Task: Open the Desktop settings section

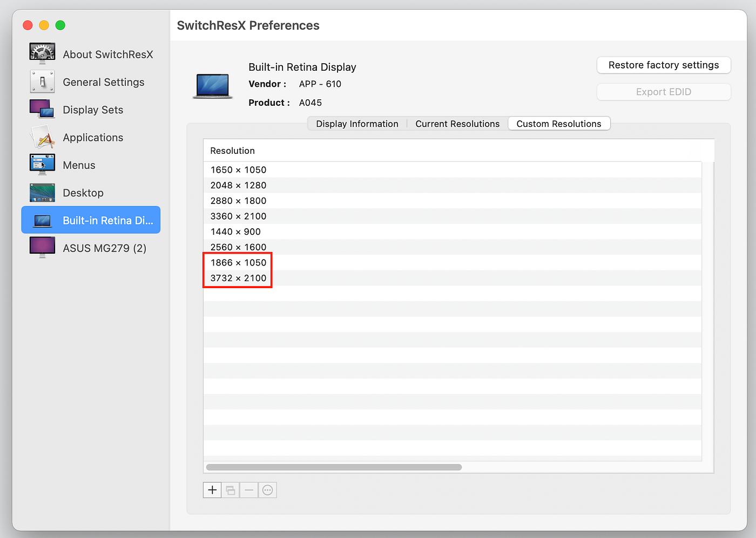Action: click(x=83, y=193)
